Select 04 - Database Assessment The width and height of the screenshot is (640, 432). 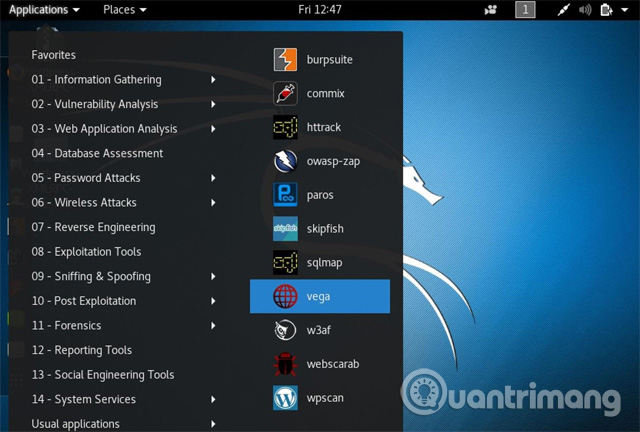tap(97, 154)
